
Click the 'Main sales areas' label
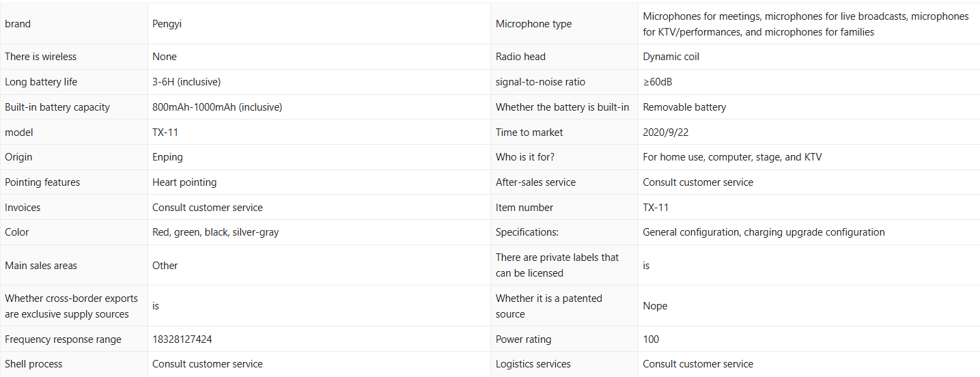pyautogui.click(x=41, y=266)
